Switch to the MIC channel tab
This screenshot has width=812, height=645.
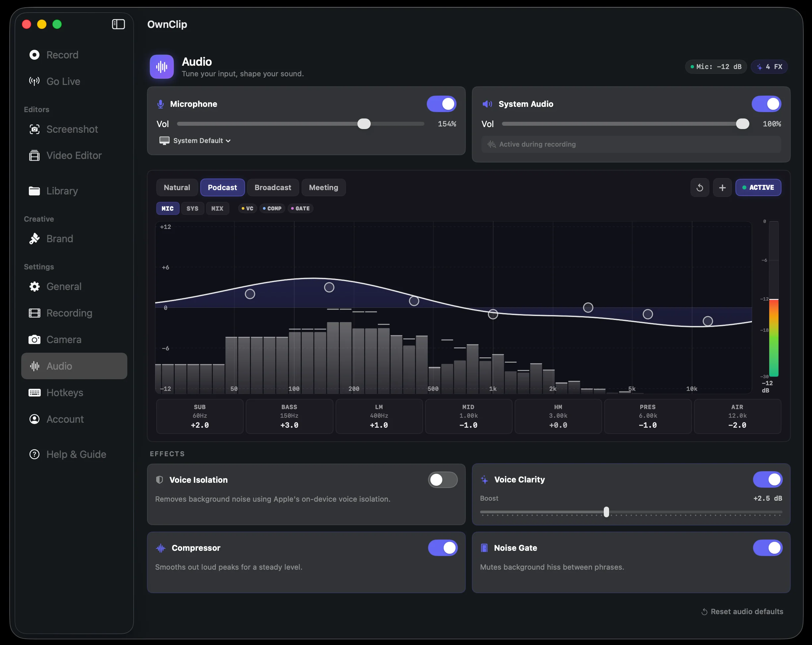[167, 208]
